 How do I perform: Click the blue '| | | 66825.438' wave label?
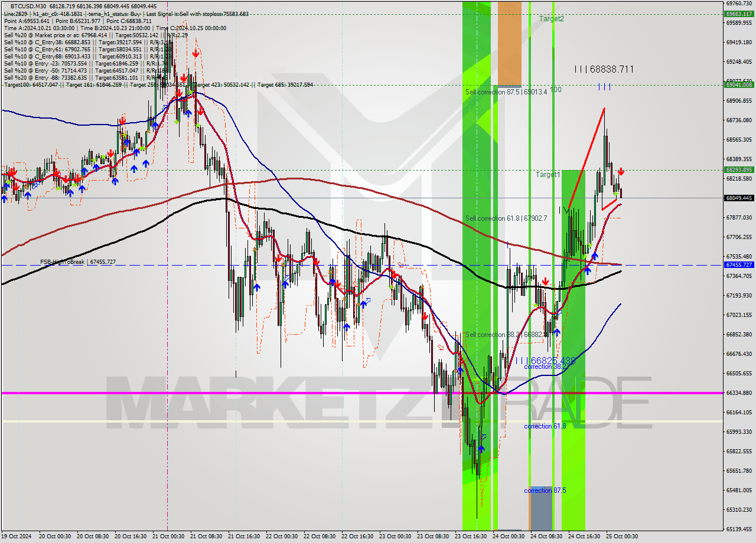545,361
